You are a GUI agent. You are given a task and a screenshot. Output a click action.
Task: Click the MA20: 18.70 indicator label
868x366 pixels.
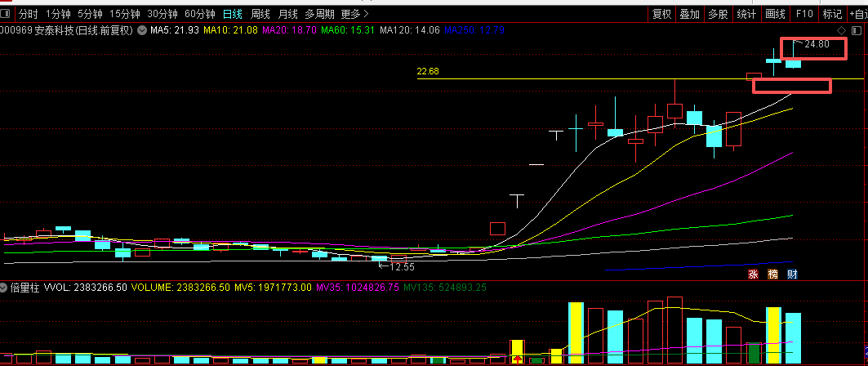coord(290,30)
